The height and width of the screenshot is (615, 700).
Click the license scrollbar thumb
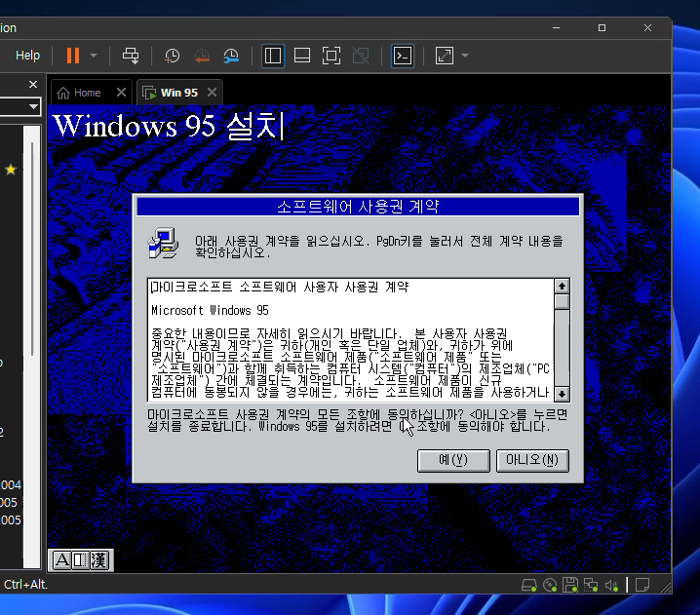[562, 302]
